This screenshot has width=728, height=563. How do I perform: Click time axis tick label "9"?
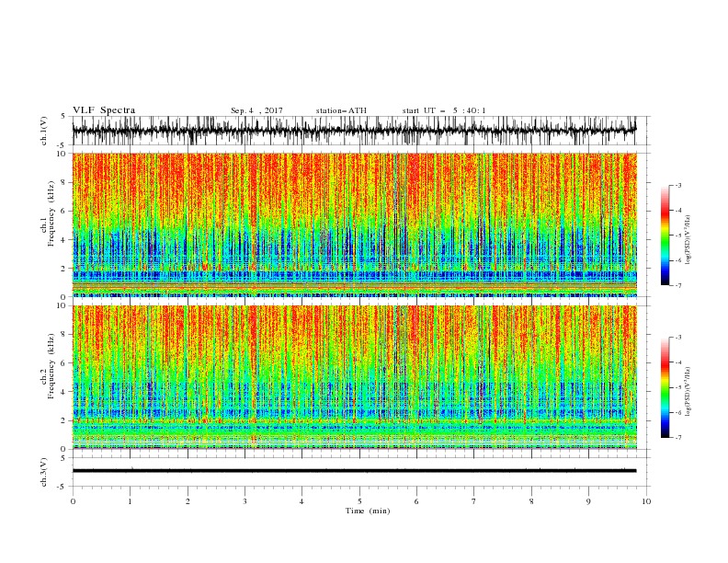[x=588, y=501]
